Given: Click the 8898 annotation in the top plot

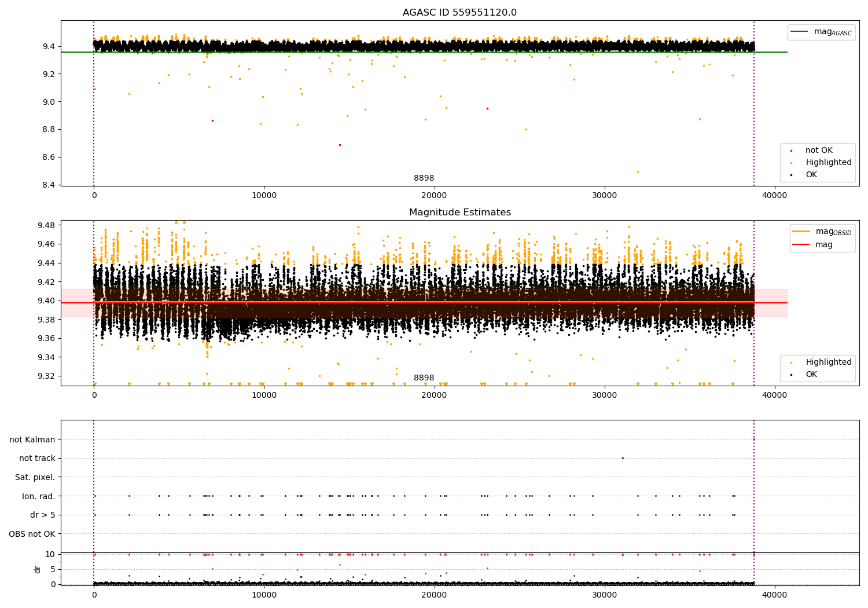Looking at the screenshot, I should 424,178.
